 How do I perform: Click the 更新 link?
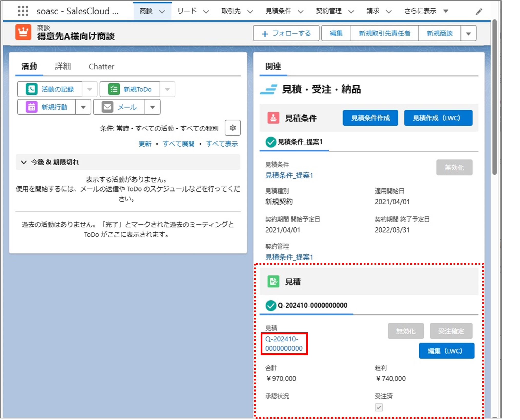coord(145,144)
